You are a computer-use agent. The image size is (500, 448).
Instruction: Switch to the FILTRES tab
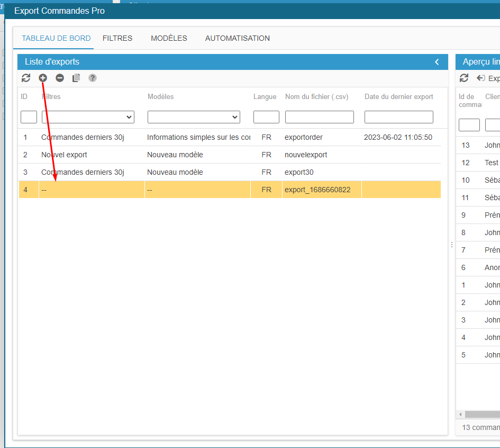[x=117, y=38]
